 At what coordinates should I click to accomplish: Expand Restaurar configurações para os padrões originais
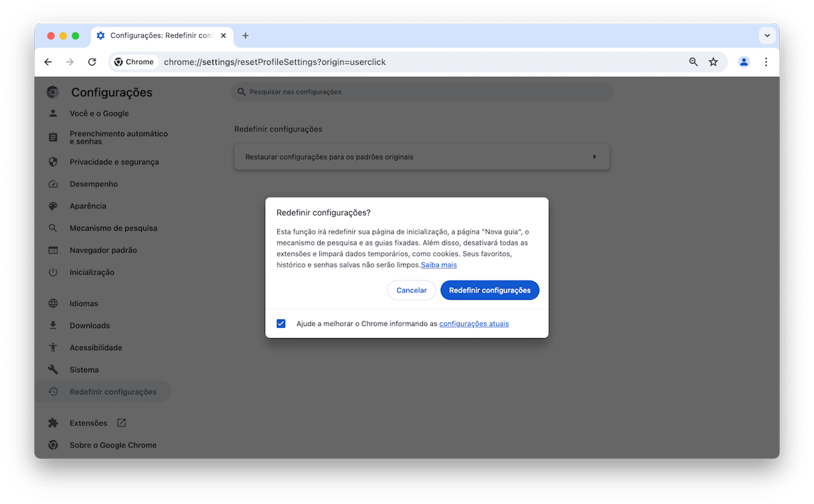pyautogui.click(x=422, y=157)
